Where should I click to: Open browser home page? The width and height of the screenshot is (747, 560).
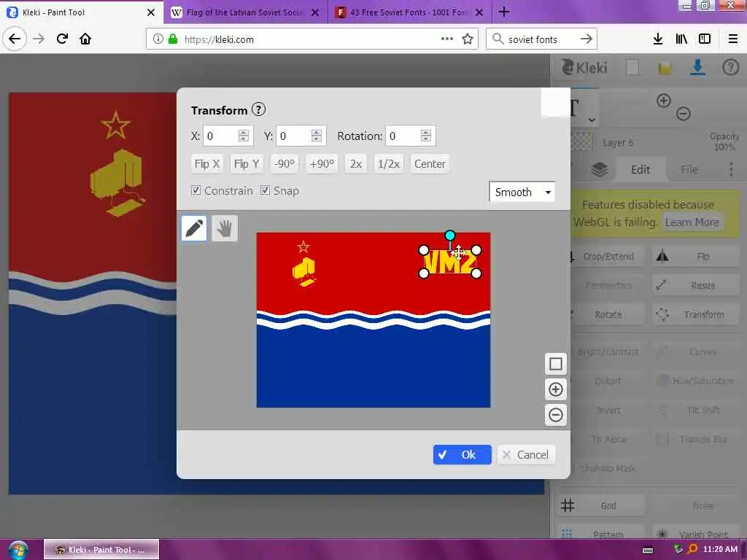85,39
